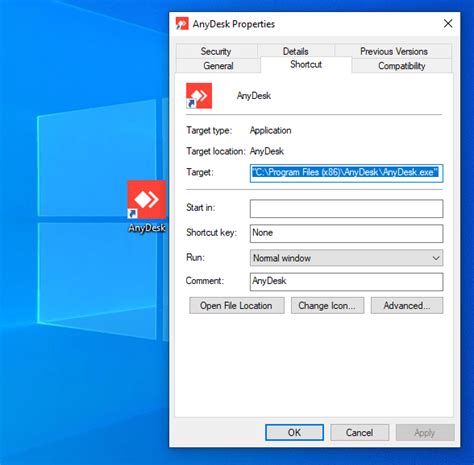Click the Comment label
The image size is (474, 465).
coord(205,281)
